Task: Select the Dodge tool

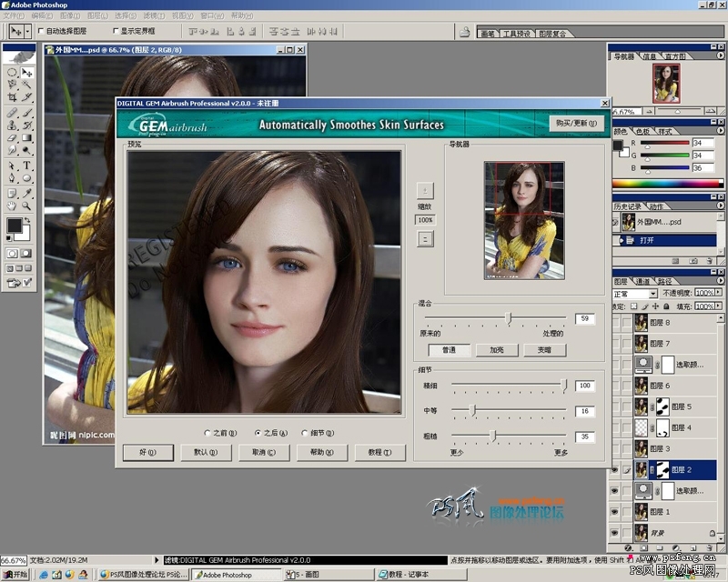Action: [27, 150]
